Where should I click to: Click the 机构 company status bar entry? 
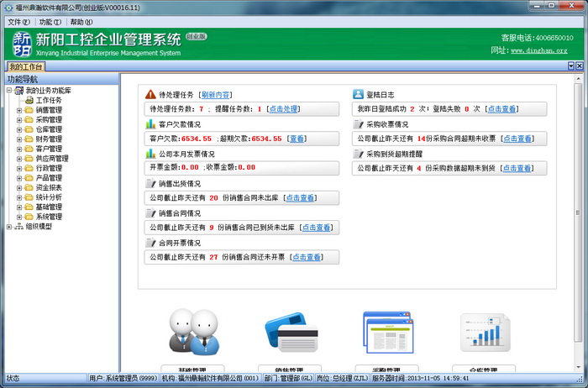210,378
